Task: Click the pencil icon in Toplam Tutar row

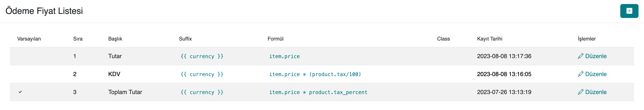Action: (580, 92)
